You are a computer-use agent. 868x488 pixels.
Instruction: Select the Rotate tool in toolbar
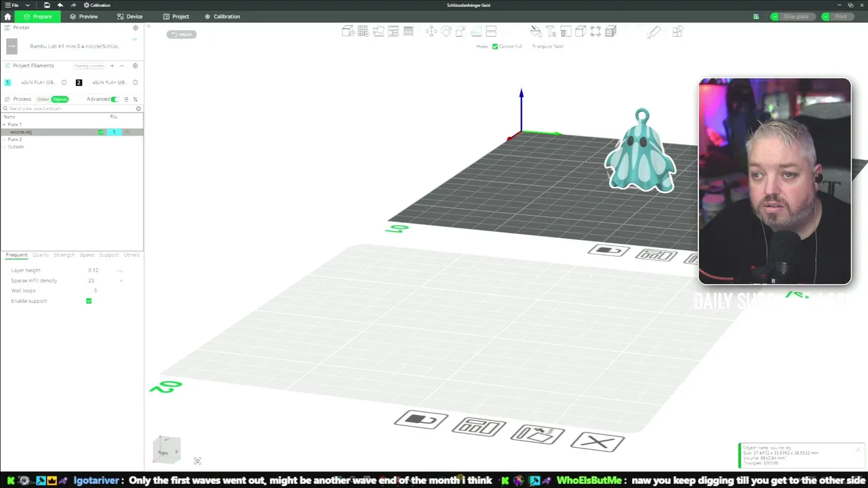[x=446, y=31]
